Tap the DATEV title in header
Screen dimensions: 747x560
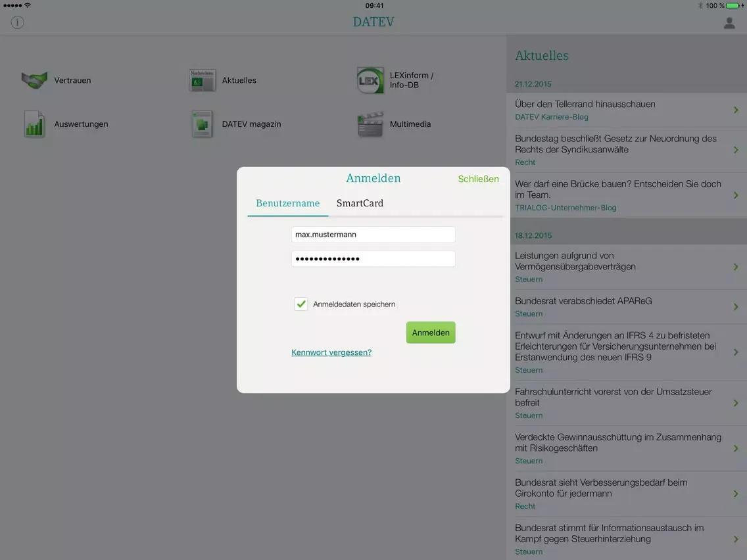tap(373, 22)
